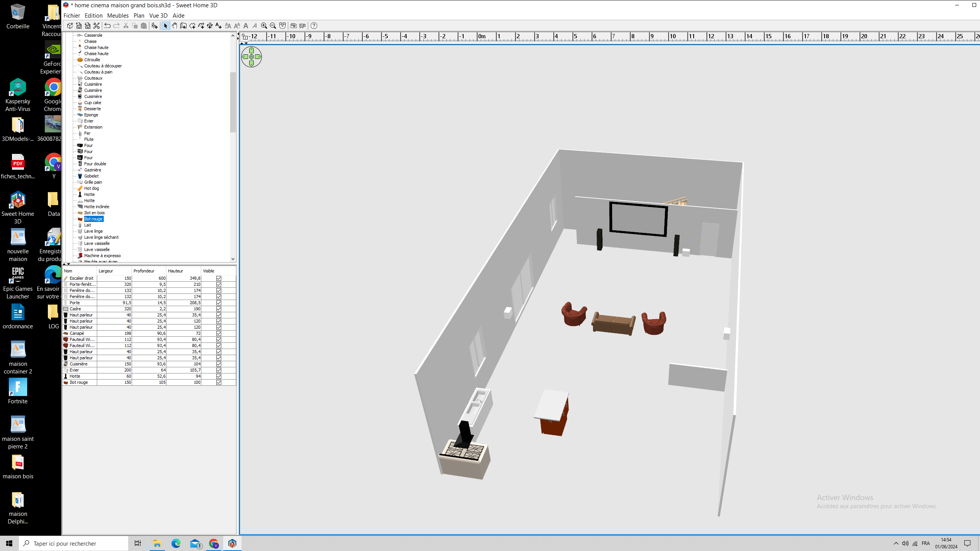Open the preferences tools icon
This screenshot has width=980, height=551.
pos(96,26)
